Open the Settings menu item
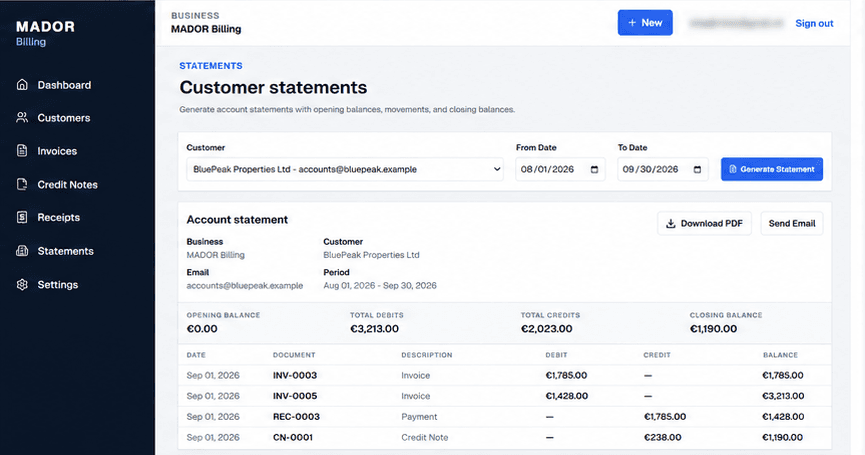The image size is (865, 455). tap(57, 285)
